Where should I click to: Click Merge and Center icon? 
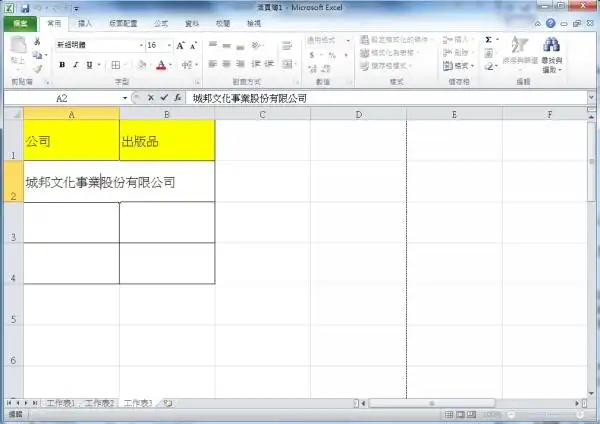[287, 64]
